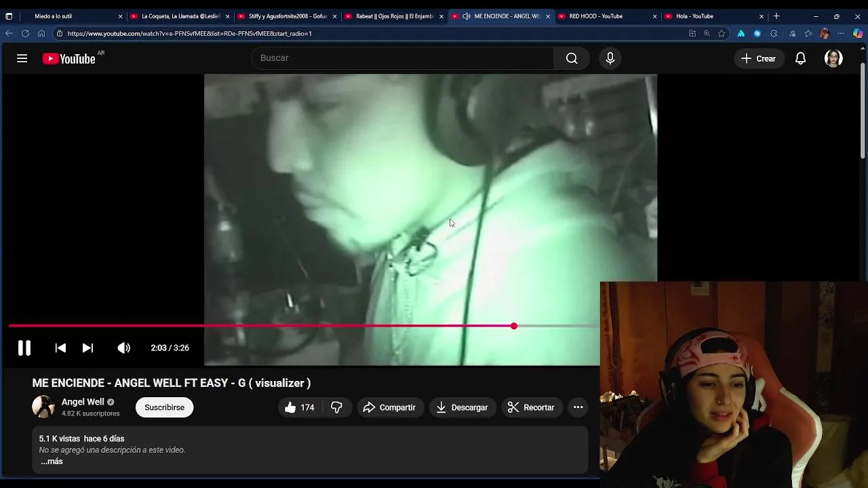Click the zoom magnifier in address bar
The image size is (868, 488).
[x=707, y=33]
